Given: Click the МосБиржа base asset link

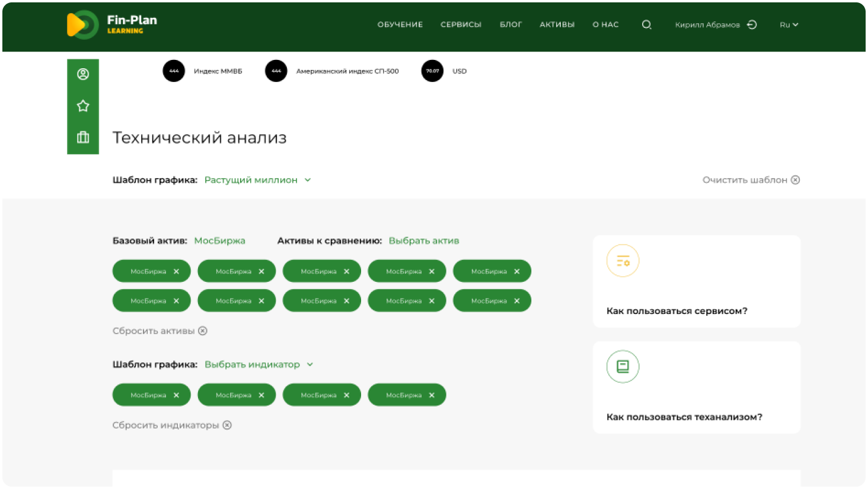Looking at the screenshot, I should point(220,240).
